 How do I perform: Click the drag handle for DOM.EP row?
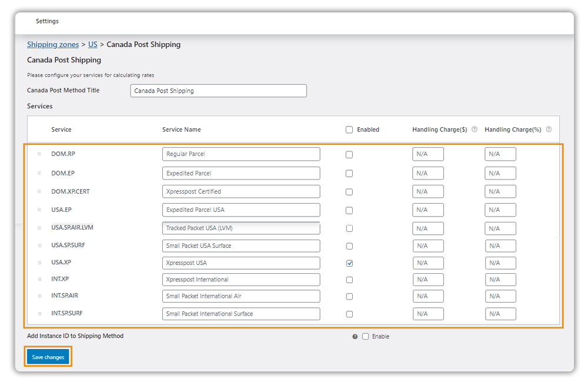[x=39, y=173]
